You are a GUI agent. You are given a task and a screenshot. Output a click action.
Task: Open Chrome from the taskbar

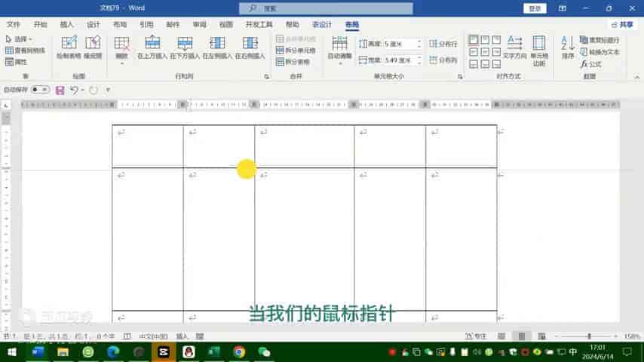click(239, 352)
